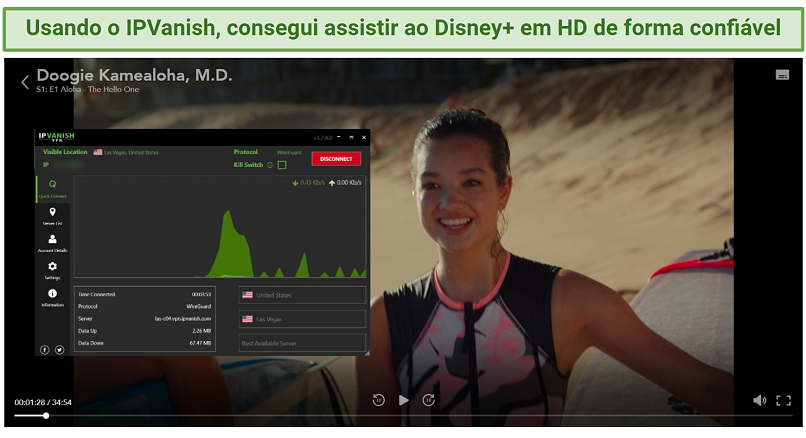Click the Data Up 2.26 MB value
The height and width of the screenshot is (438, 806).
click(x=202, y=331)
